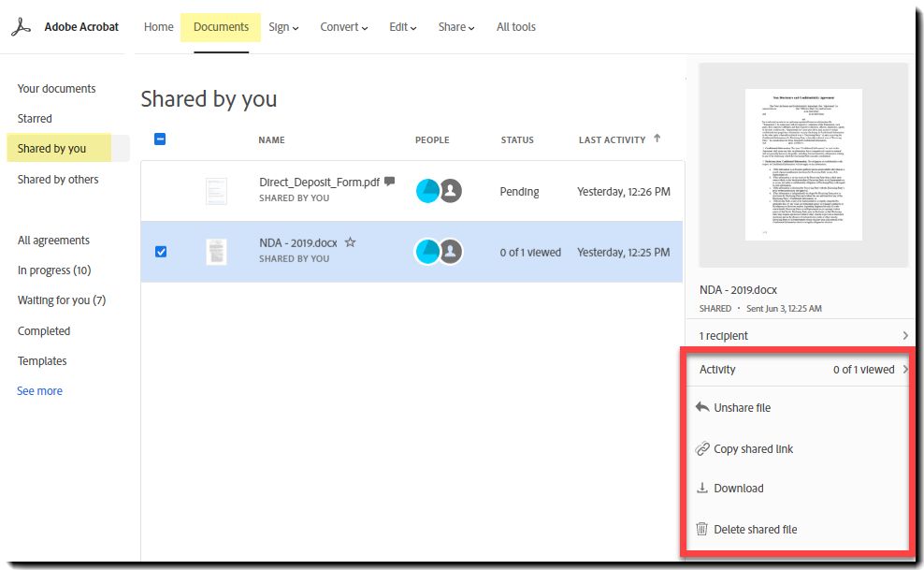Expand the Activity details chevron

coord(905,369)
